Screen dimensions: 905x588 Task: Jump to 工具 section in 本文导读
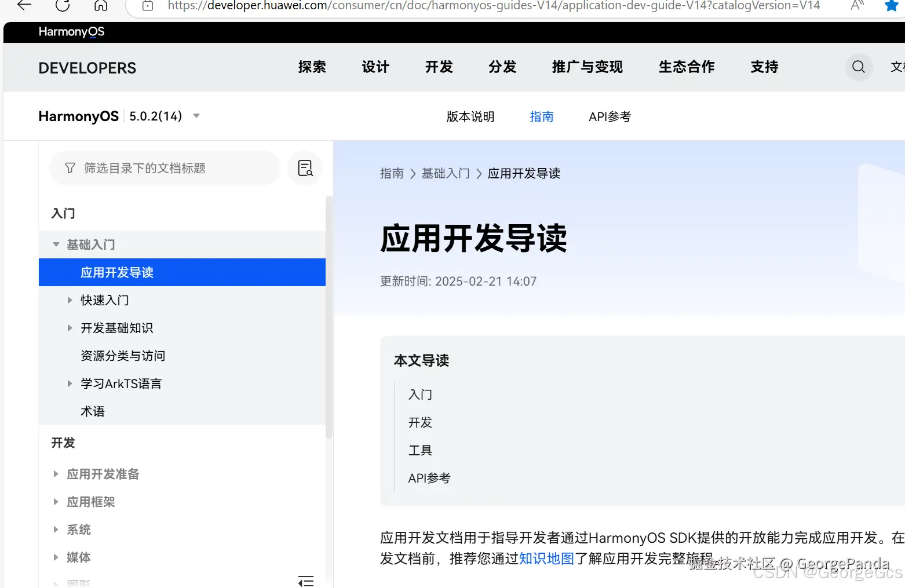pos(420,450)
